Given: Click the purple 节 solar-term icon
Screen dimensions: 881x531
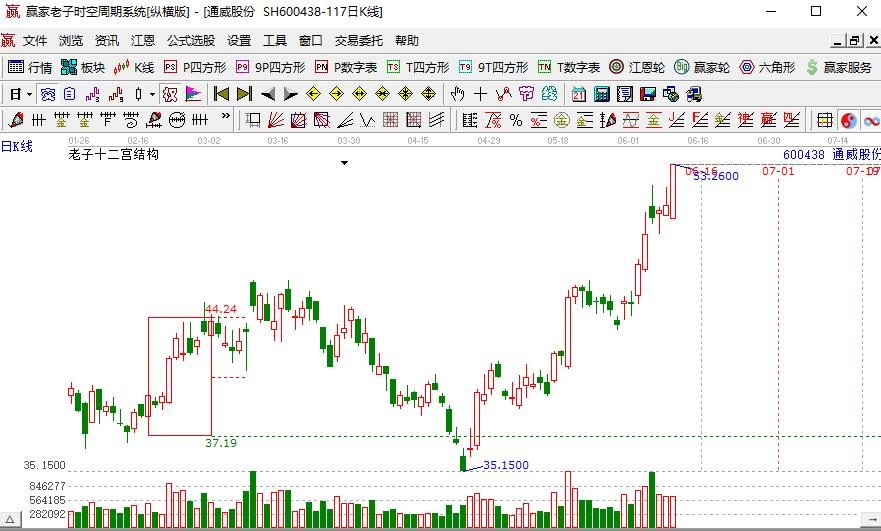Looking at the screenshot, I should coord(526,94).
